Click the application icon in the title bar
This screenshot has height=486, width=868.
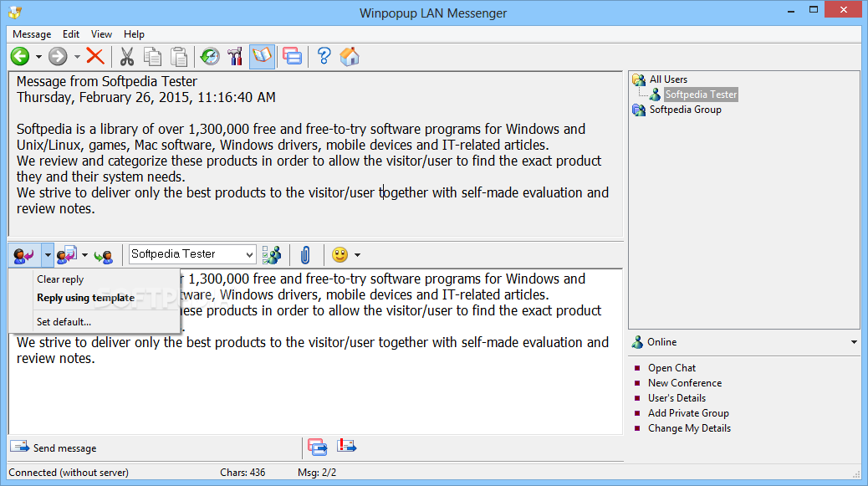pos(15,13)
